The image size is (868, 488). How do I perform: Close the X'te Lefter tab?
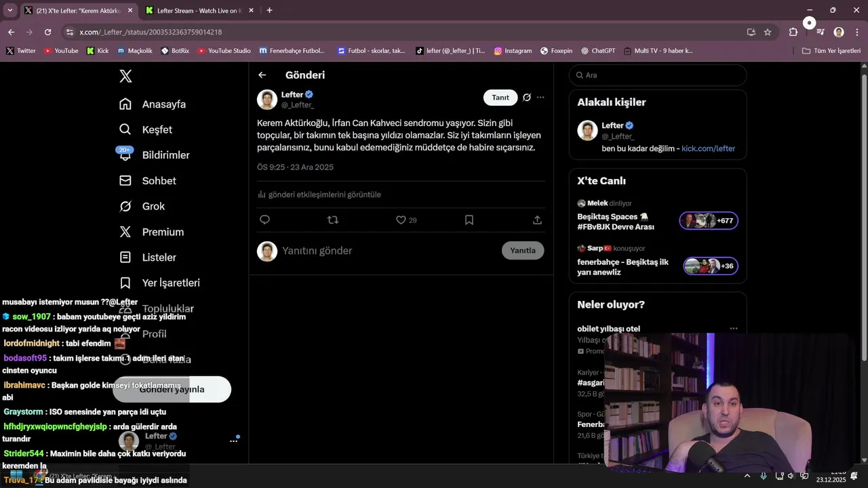[x=130, y=11]
